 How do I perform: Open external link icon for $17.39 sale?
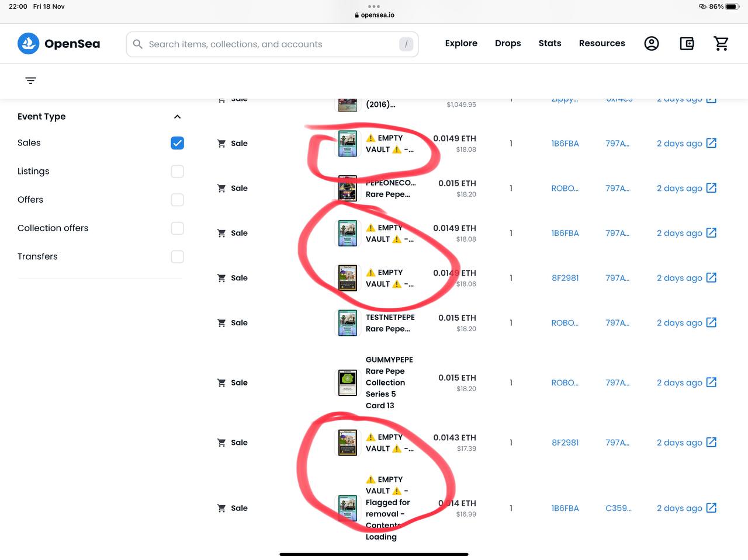pos(711,442)
